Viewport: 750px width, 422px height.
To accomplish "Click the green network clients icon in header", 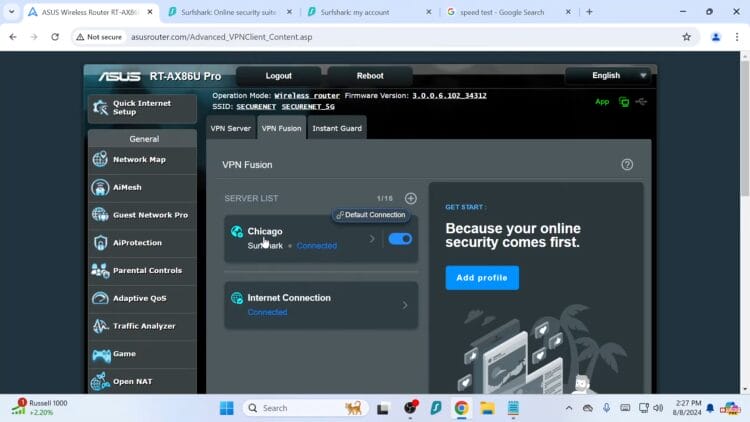I will click(x=624, y=101).
